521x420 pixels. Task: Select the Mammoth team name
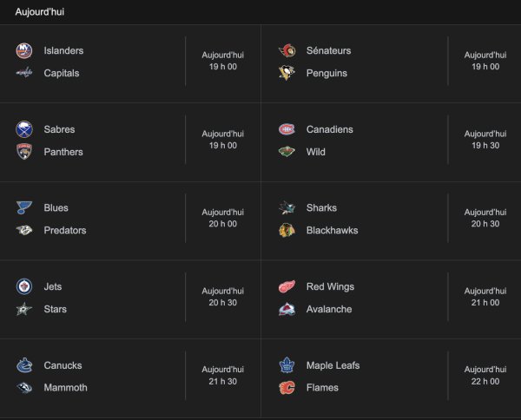click(x=65, y=388)
